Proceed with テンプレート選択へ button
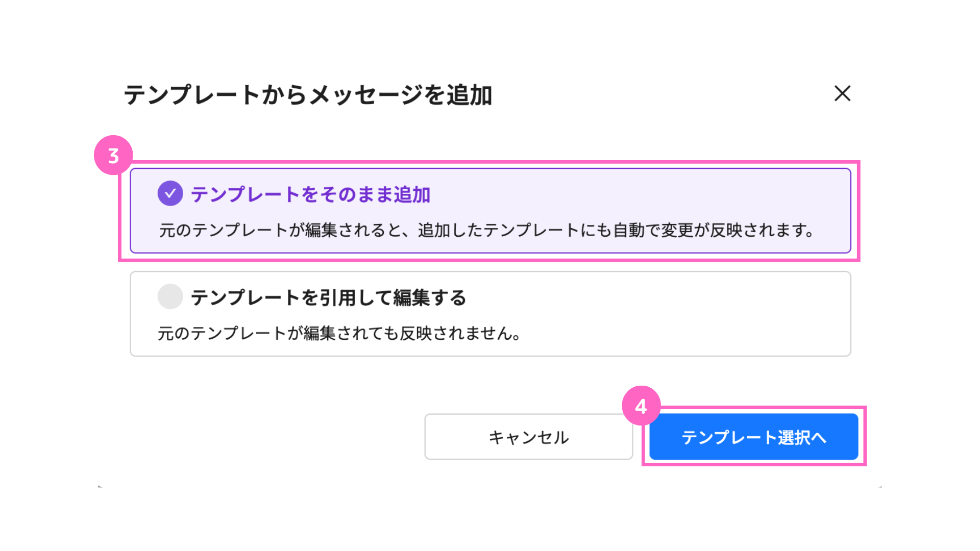The width and height of the screenshot is (980, 551). coord(754,437)
